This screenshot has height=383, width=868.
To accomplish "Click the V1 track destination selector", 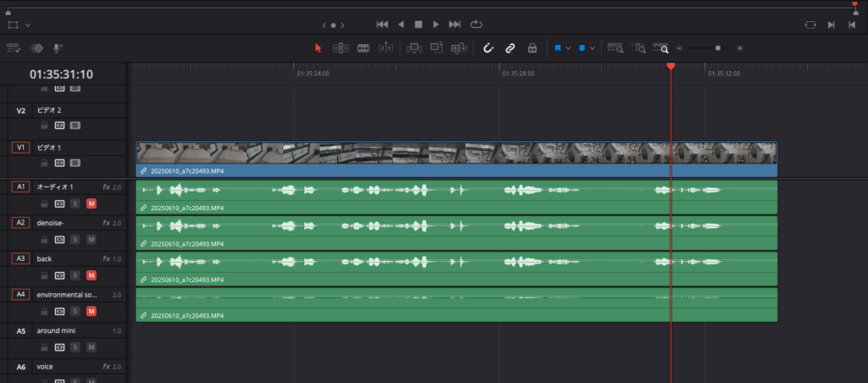I will pos(20,147).
